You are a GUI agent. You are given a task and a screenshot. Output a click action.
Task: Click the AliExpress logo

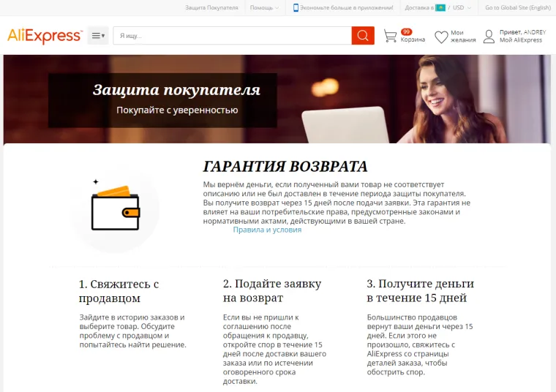pos(45,35)
